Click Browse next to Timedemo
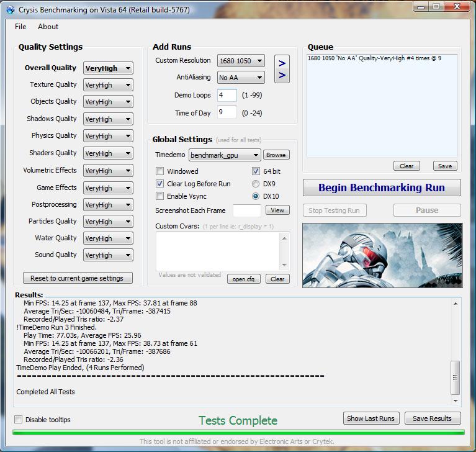 click(276, 155)
